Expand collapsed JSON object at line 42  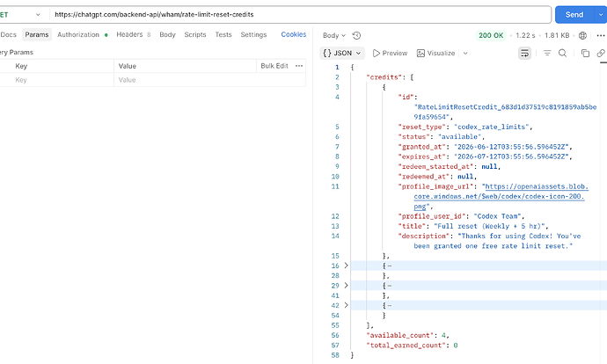click(x=346, y=305)
